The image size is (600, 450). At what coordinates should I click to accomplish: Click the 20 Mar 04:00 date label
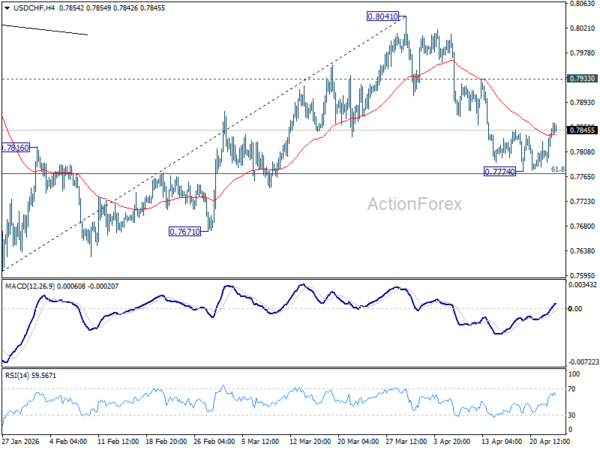(358, 441)
